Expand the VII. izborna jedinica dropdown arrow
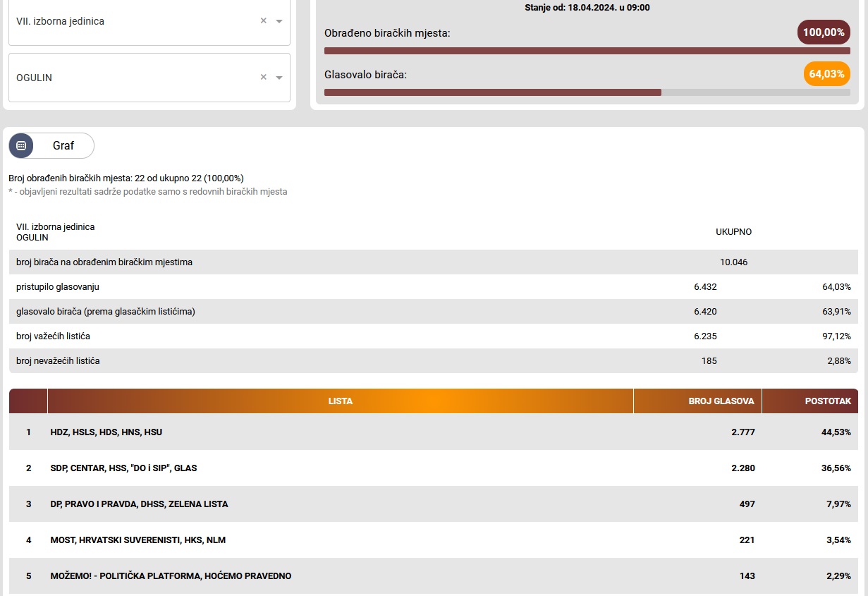This screenshot has width=868, height=596. point(279,21)
